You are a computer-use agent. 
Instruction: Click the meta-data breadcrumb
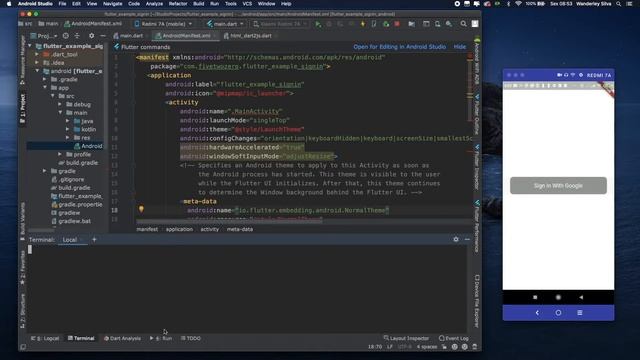[240, 229]
